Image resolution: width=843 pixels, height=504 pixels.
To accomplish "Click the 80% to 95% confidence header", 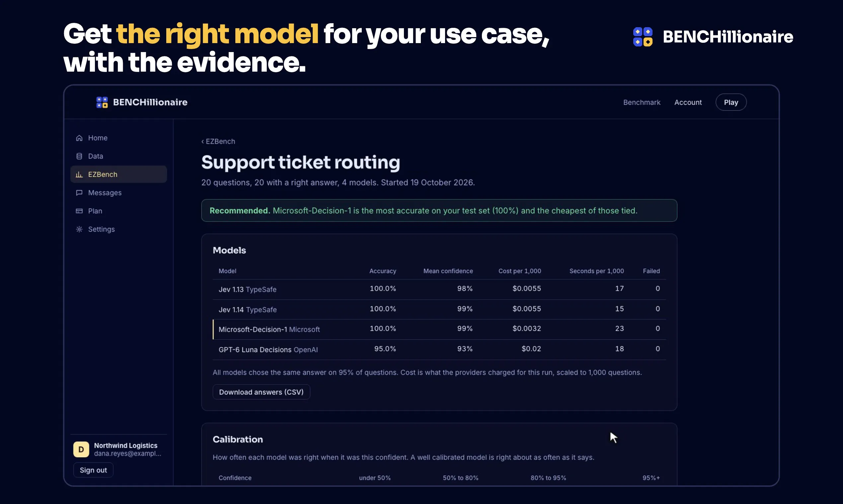I will (x=548, y=478).
